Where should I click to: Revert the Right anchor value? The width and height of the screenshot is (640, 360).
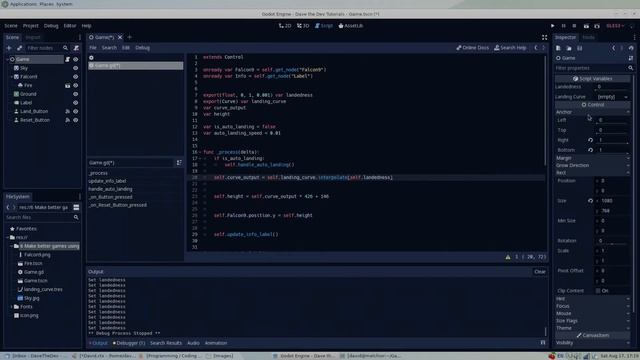590,140
